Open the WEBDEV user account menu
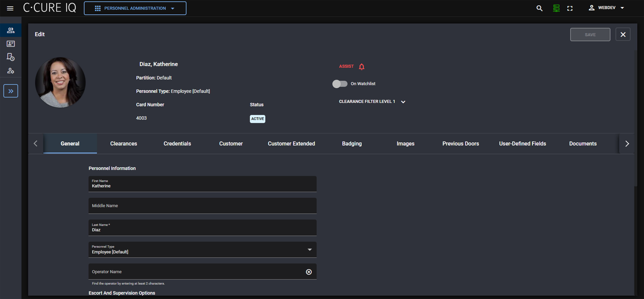The height and width of the screenshot is (299, 644). pyautogui.click(x=606, y=8)
